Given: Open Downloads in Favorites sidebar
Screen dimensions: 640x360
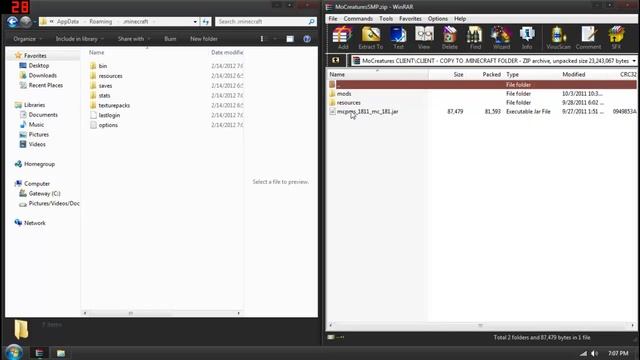Looking at the screenshot, I should click(x=42, y=75).
